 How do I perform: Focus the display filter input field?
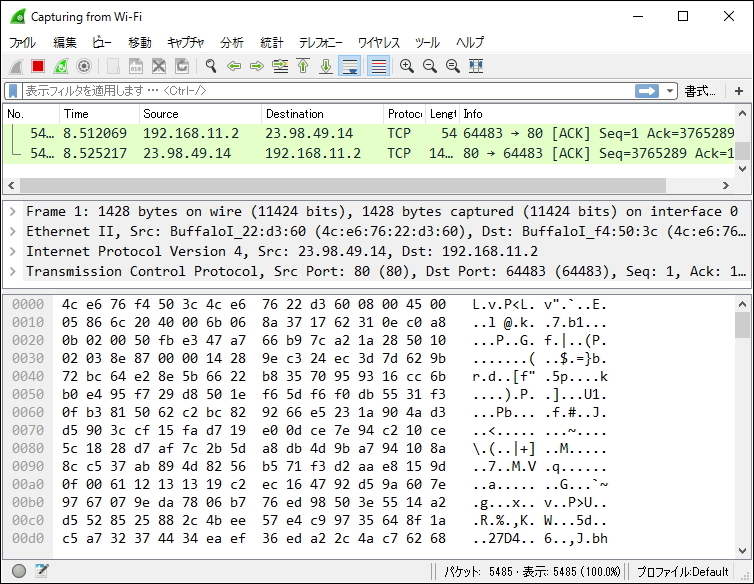327,91
